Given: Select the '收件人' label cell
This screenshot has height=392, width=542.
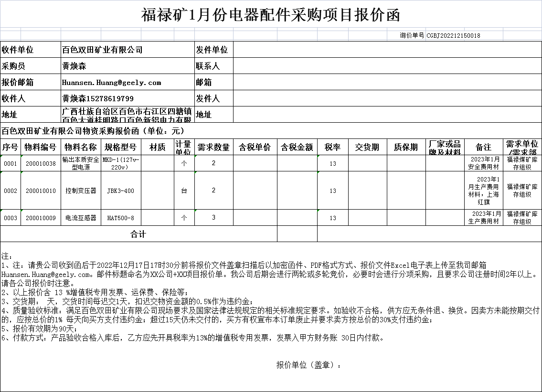Looking at the screenshot, I should pyautogui.click(x=31, y=98).
